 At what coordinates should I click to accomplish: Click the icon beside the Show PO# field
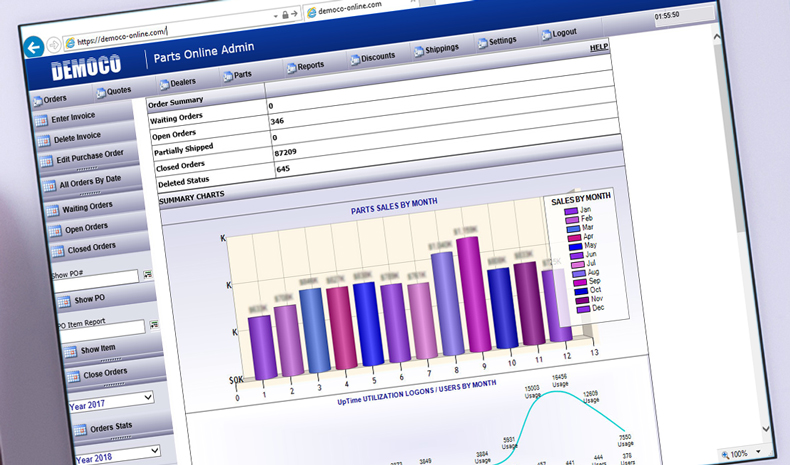[147, 273]
